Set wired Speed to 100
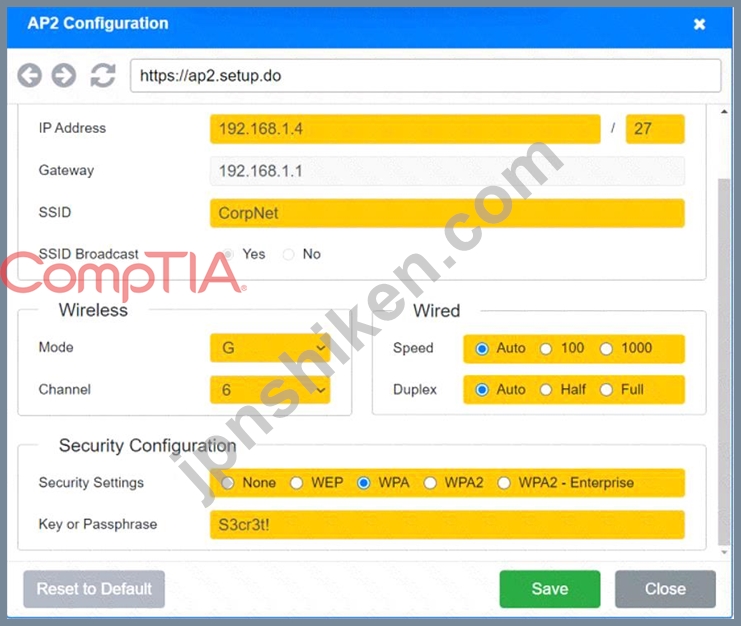Image resolution: width=741 pixels, height=626 pixels. pos(546,349)
